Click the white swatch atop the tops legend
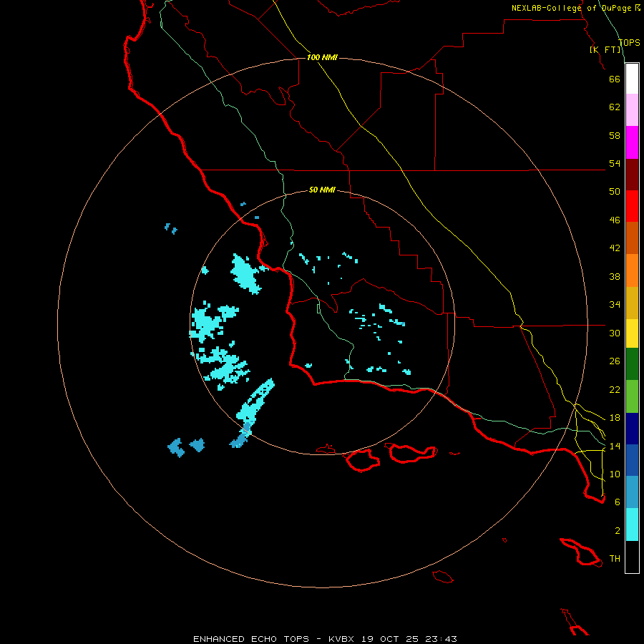 tap(632, 79)
